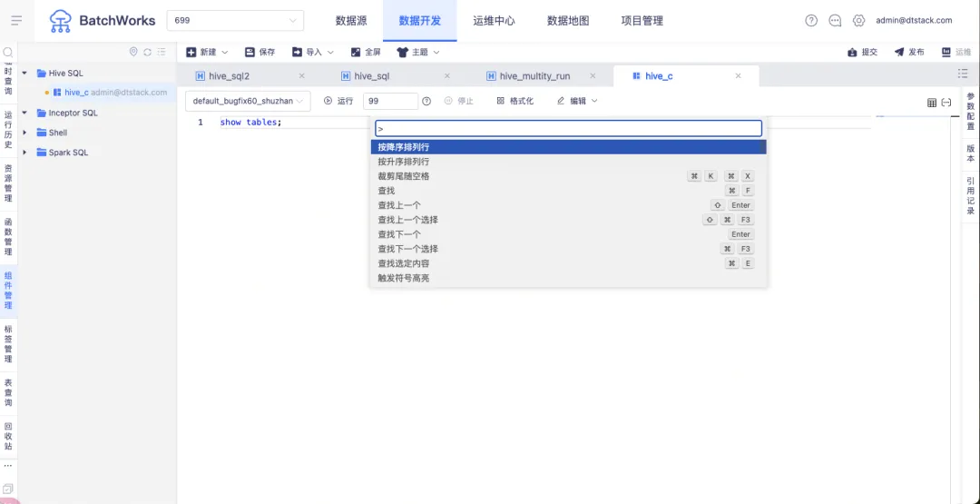Click the bracket ellipsis icon in the editor bar
This screenshot has height=504, width=980.
coord(946,103)
